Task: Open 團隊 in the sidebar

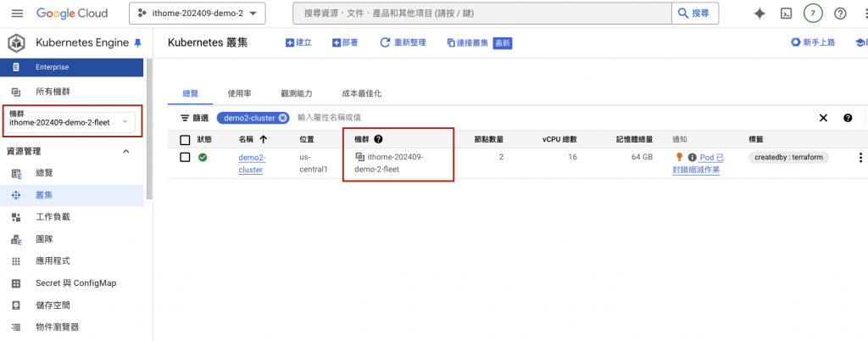Action: [x=71, y=239]
